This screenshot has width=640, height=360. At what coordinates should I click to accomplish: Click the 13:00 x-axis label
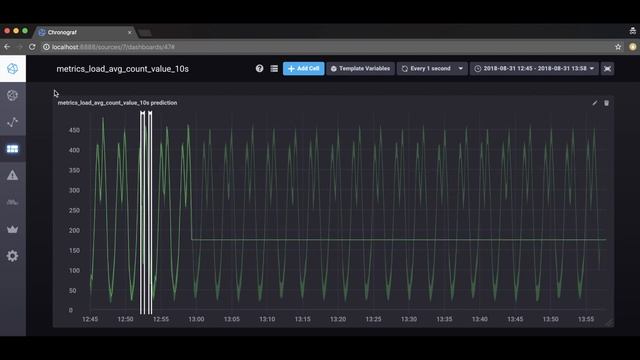(x=196, y=319)
